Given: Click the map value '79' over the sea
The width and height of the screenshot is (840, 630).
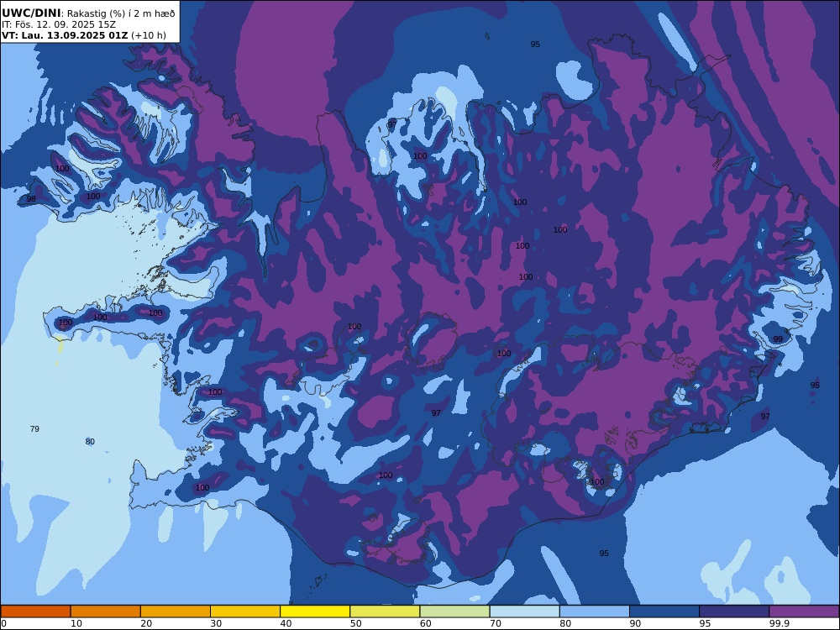Looking at the screenshot, I should [34, 429].
